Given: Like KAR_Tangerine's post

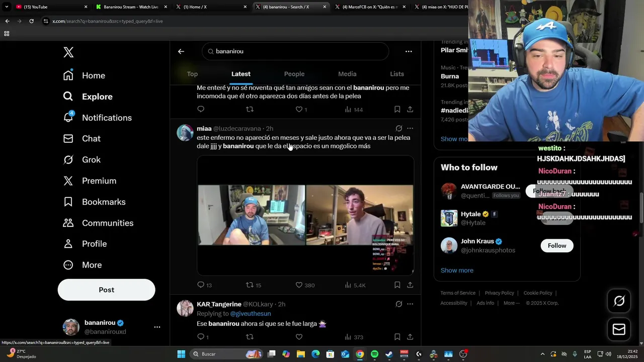Looking at the screenshot, I should (x=299, y=337).
